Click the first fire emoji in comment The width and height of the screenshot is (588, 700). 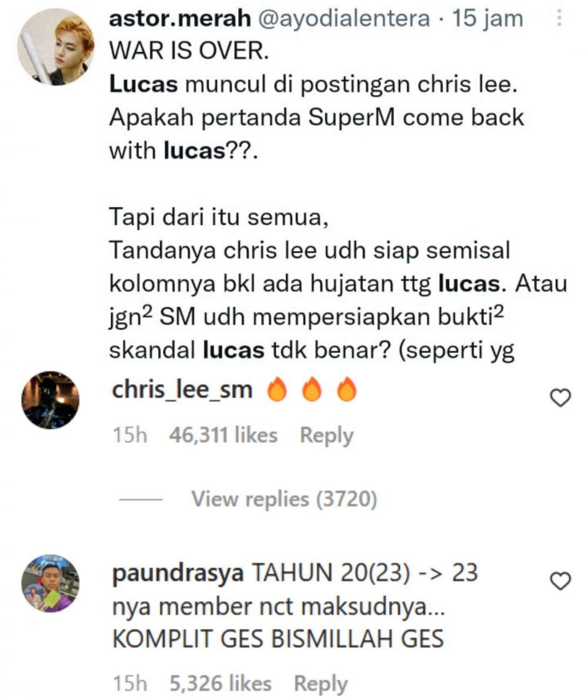(x=276, y=389)
